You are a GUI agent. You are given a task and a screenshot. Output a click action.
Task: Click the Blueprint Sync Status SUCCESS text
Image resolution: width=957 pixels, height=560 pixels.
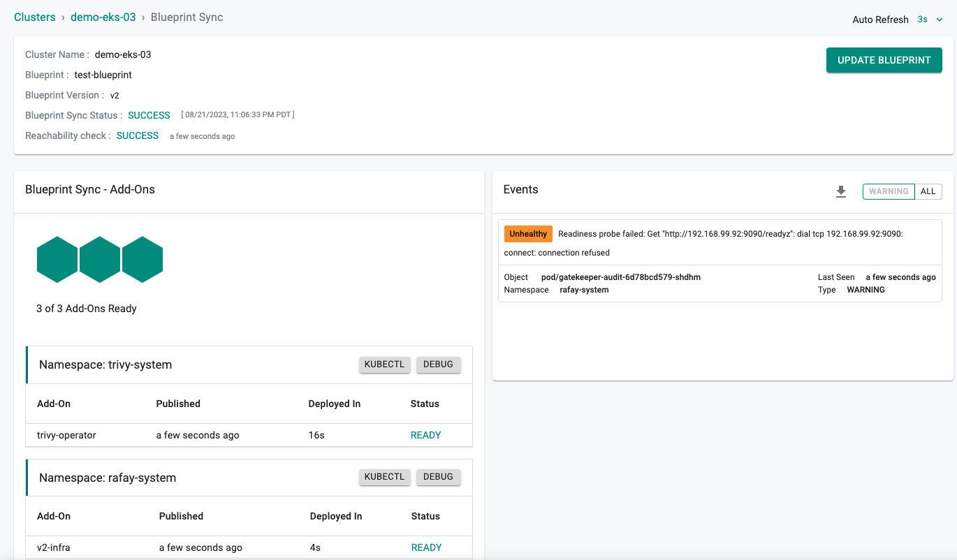149,115
